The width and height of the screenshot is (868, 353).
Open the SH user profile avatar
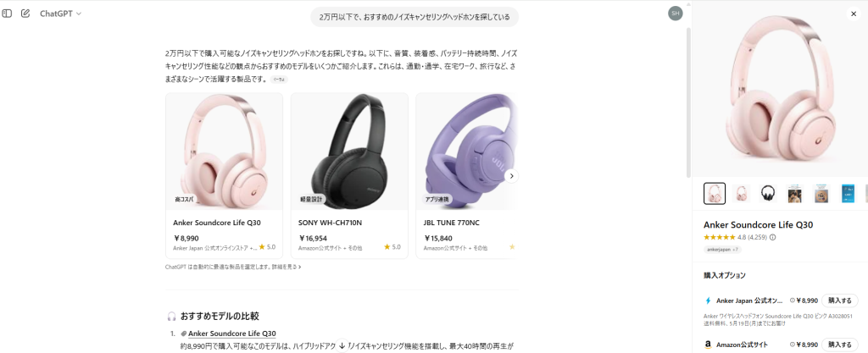pyautogui.click(x=675, y=14)
